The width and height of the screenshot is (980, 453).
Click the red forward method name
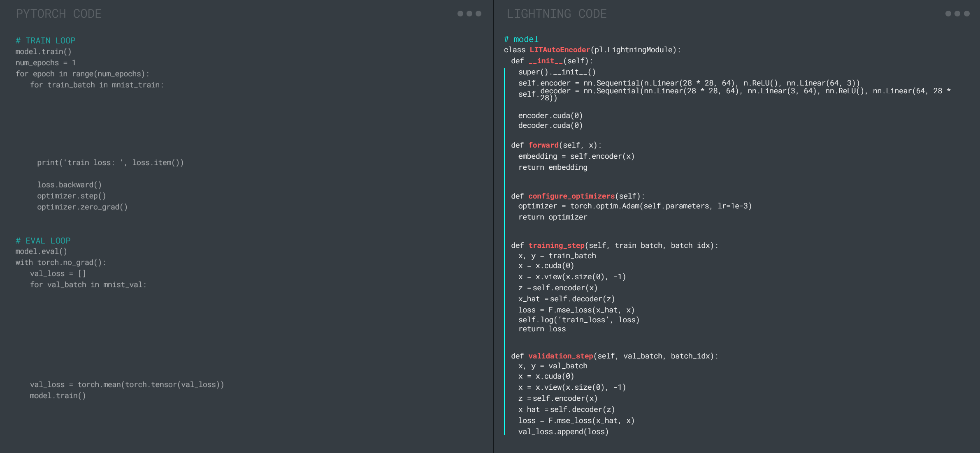point(543,145)
